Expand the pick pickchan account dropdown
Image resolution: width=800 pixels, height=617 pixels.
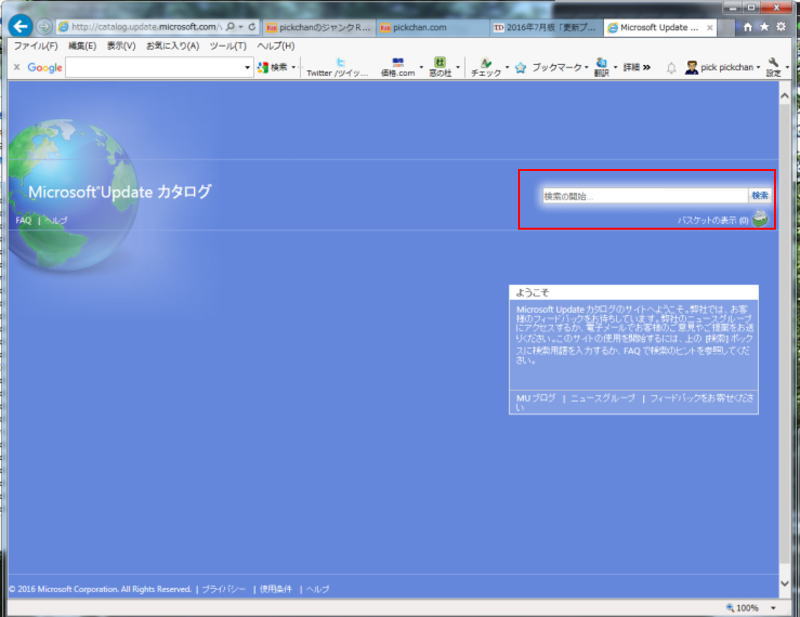coord(758,67)
